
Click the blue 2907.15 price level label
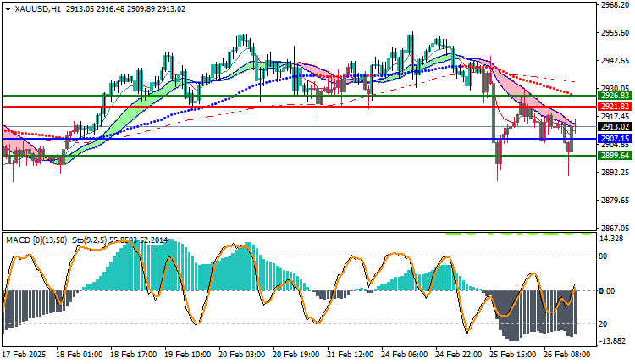point(615,139)
